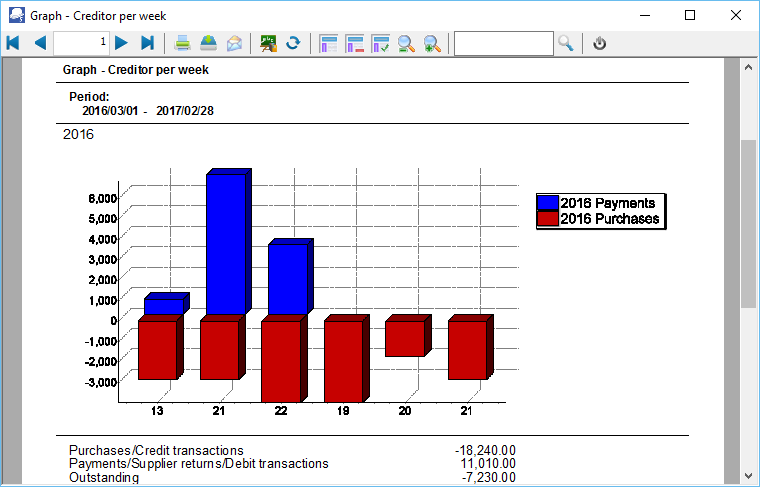
Task: Click the red 2016 Purchases legend swatch
Action: 547,219
